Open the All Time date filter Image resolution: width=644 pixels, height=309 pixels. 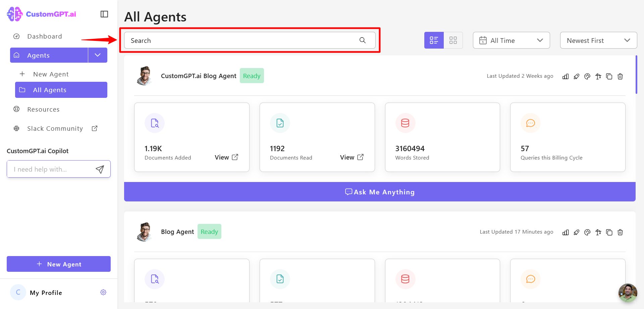pyautogui.click(x=511, y=40)
